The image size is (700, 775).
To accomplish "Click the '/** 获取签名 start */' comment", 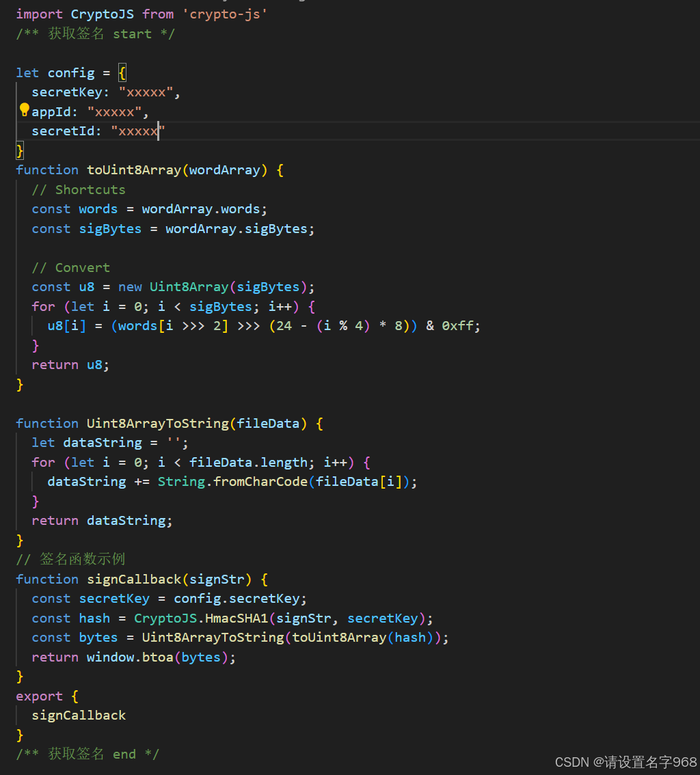I will pos(96,34).
